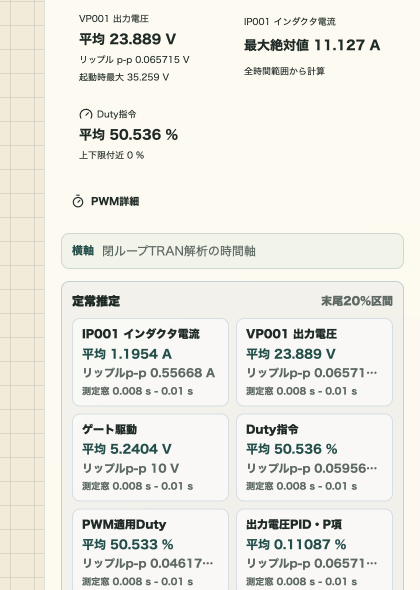Click 平均 0.11087 % in PID P項 card
The image size is (420, 590).
click(x=296, y=544)
